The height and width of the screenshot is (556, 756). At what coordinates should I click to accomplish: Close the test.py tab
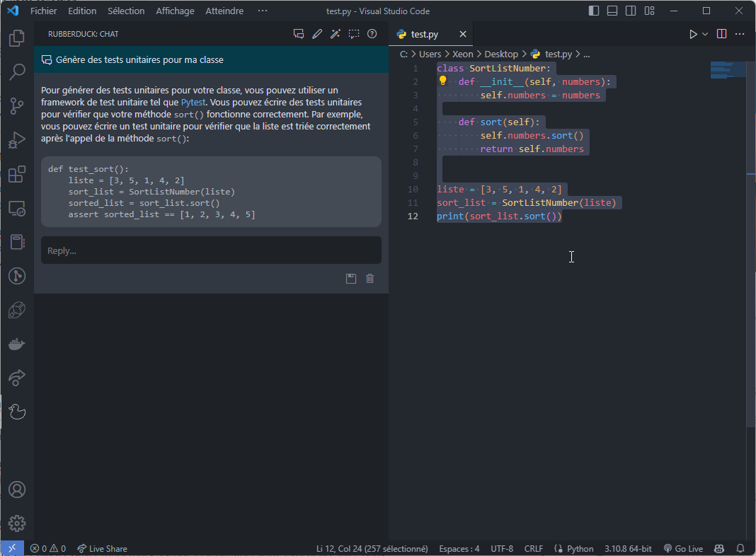click(x=463, y=34)
